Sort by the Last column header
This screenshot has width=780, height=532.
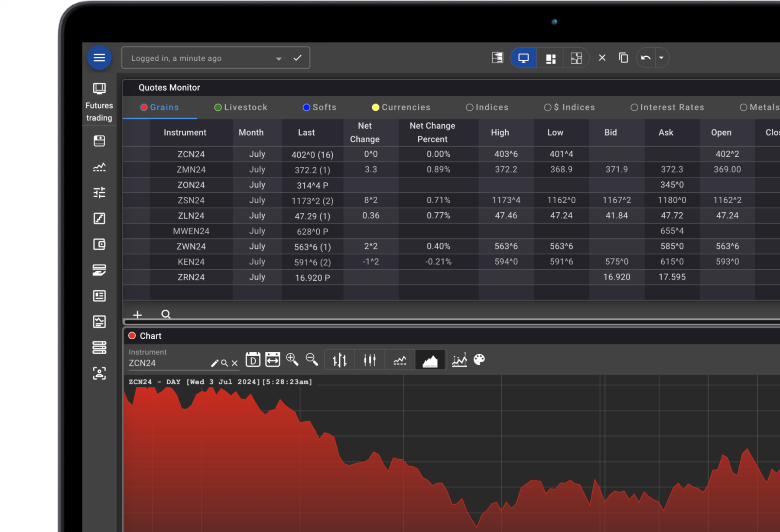point(306,133)
